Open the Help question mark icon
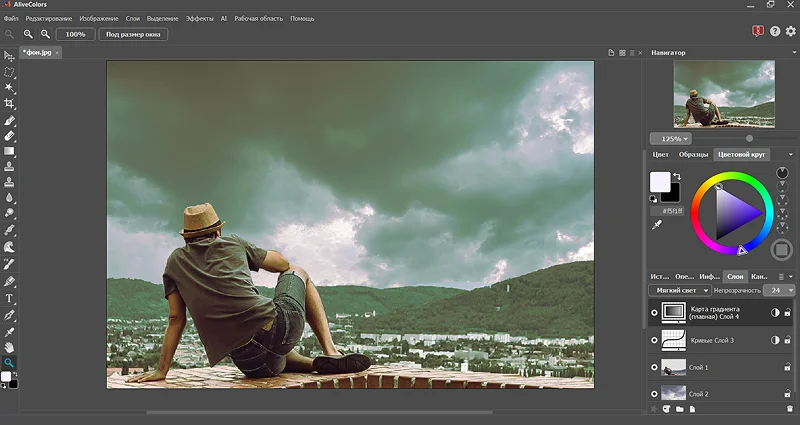The height and width of the screenshot is (425, 800). click(775, 31)
